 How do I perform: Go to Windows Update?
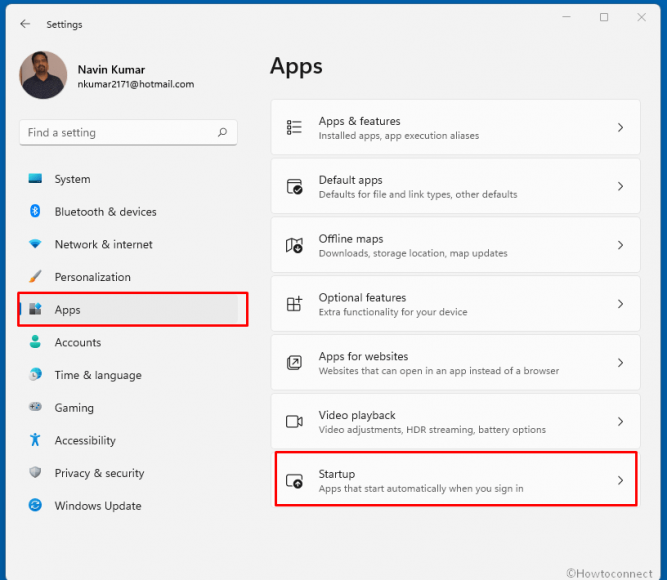click(128, 506)
